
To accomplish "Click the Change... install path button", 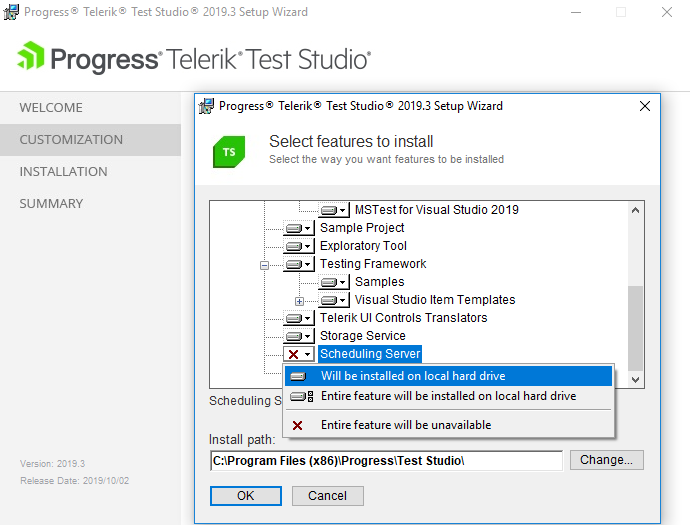I will (x=606, y=460).
